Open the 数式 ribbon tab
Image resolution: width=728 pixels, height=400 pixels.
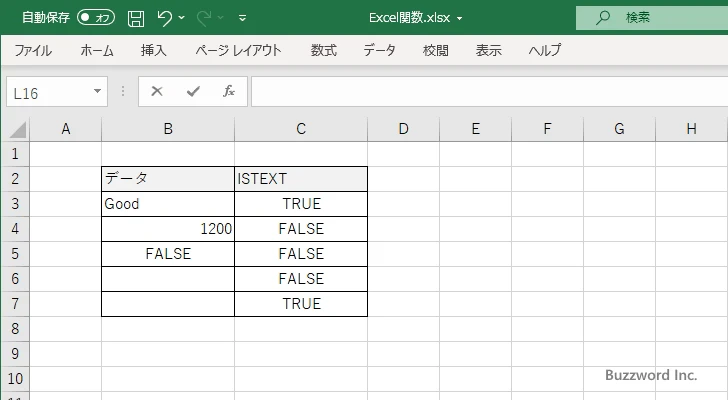pyautogui.click(x=324, y=50)
